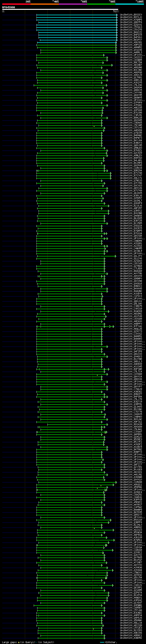Select the UniRef100_C5TI05 label
The height and width of the screenshot is (644, 146).
(x=131, y=128)
